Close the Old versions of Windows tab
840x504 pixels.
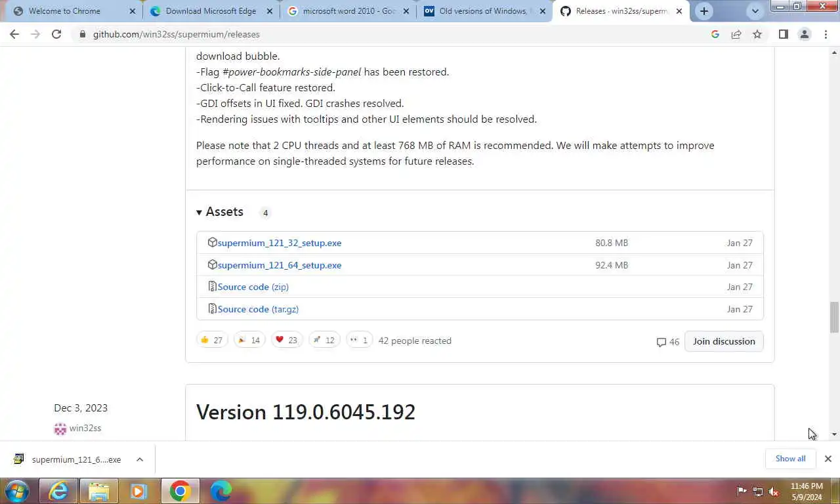coord(542,11)
